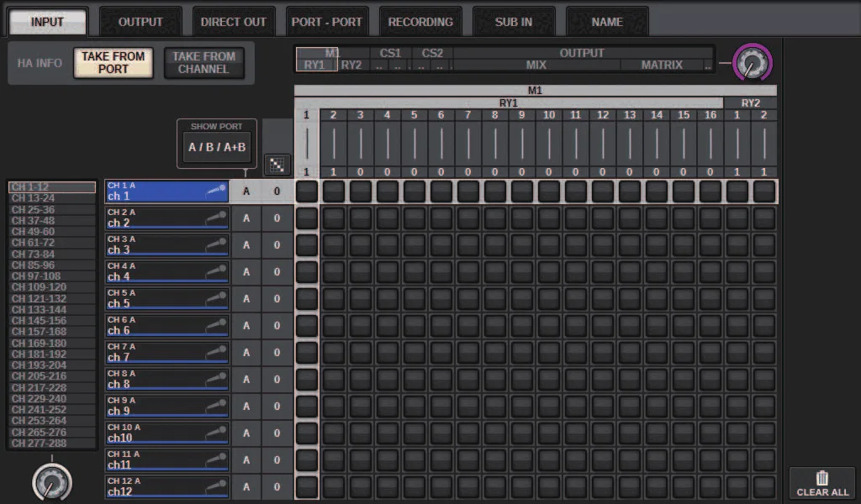Patch ch 1 to RY1 port 1
Viewport: 861px width, 504px height.
point(306,192)
